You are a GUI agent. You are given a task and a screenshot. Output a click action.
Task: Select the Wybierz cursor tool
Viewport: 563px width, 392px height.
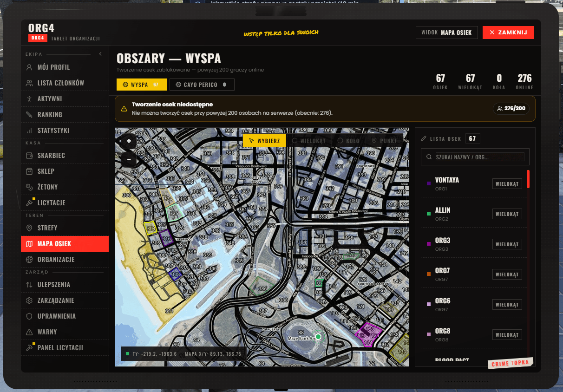pos(264,141)
